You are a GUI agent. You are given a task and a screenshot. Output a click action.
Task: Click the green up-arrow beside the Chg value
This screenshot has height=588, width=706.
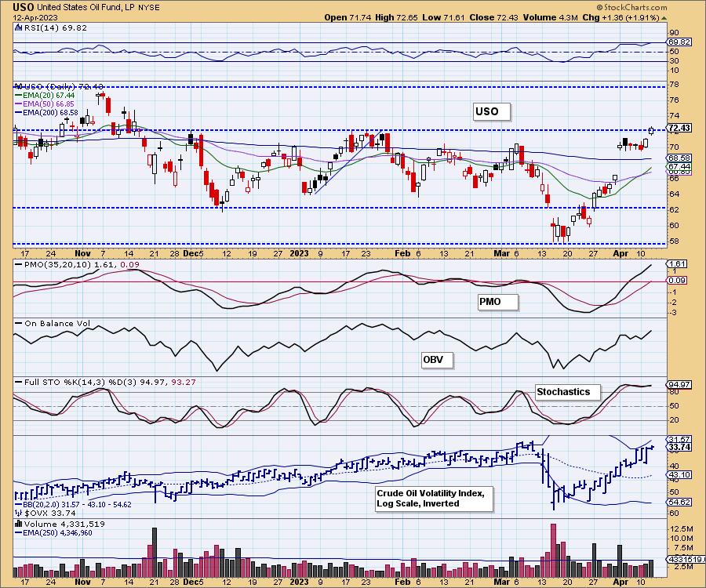tap(664, 18)
